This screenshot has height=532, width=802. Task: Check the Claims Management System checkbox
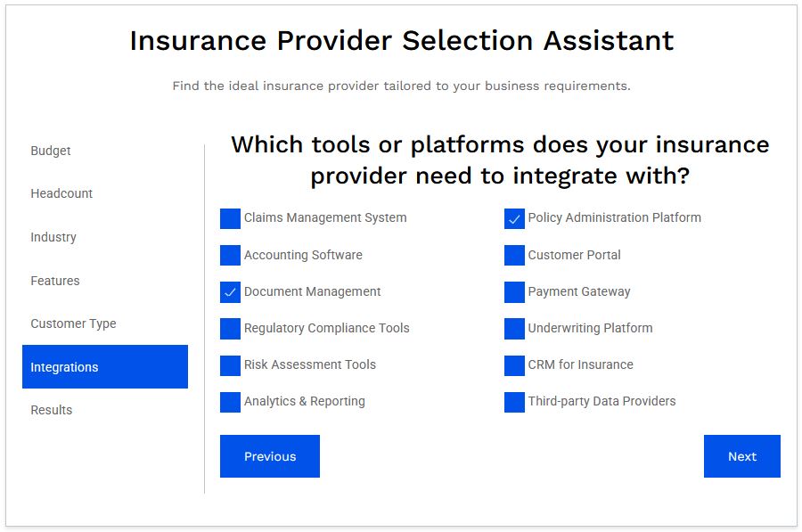tap(230, 218)
